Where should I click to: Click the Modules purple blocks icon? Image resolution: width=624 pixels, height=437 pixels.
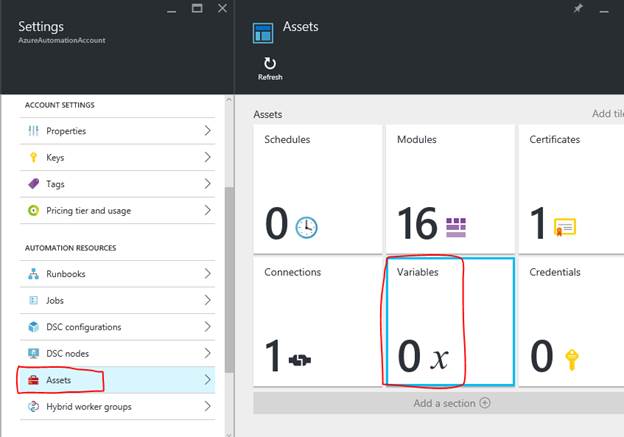coord(456,227)
